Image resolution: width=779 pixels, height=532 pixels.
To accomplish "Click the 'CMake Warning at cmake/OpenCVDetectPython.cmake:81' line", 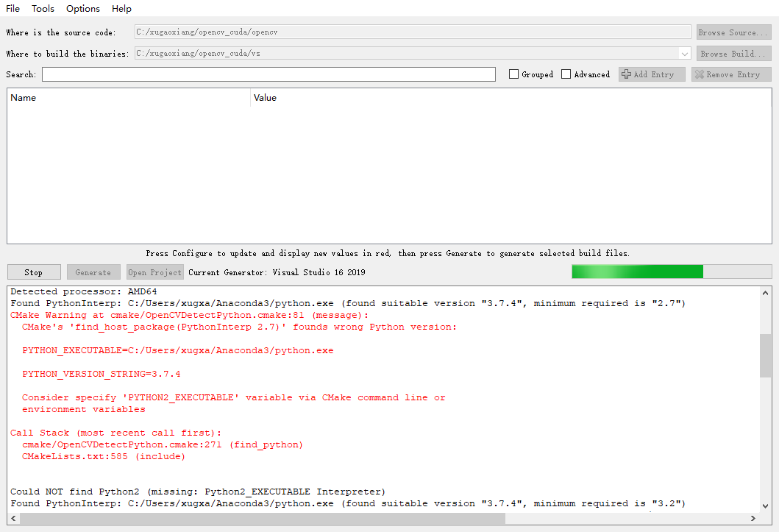I will (x=189, y=315).
